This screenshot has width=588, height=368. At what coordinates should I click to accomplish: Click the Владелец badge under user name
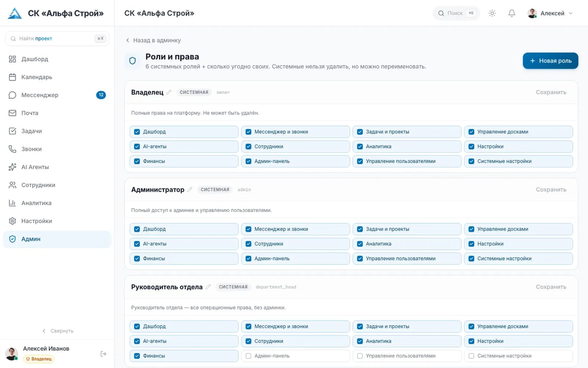point(39,359)
